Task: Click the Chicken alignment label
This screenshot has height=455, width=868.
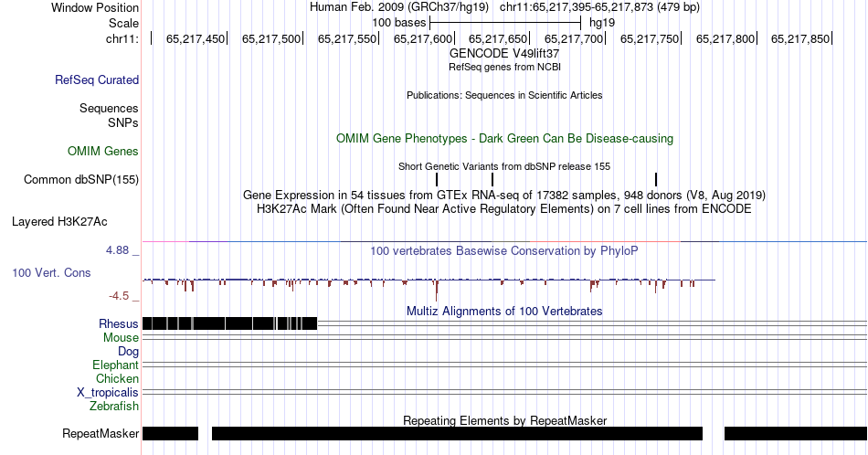Action: click(117, 378)
